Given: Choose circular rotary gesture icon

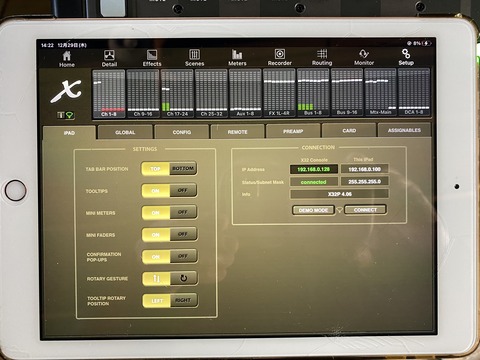Looking at the screenshot, I should pyautogui.click(x=184, y=278).
